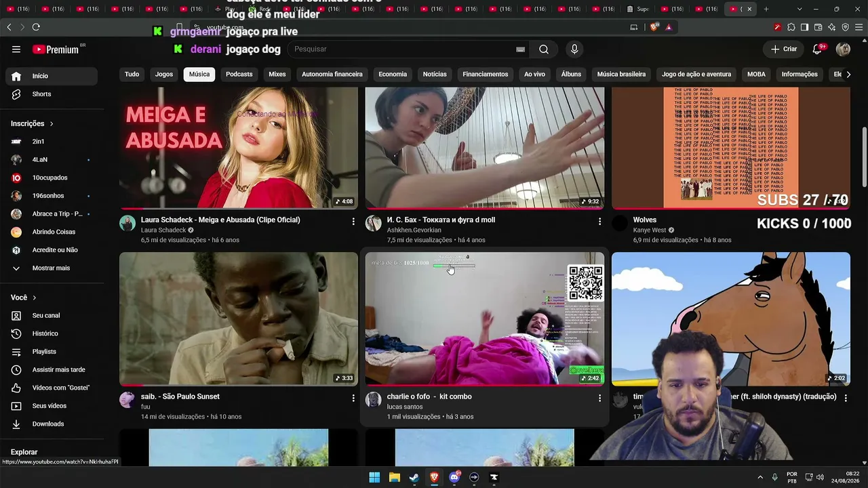The height and width of the screenshot is (488, 868).
Task: Select the Mixes filter chip
Action: click(277, 74)
